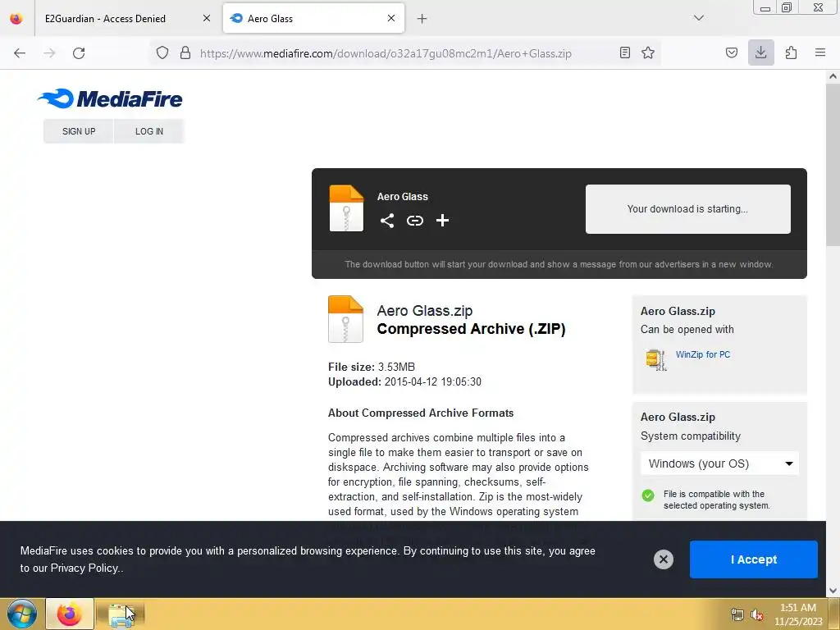Click the Firefox taskbar button

point(70,614)
